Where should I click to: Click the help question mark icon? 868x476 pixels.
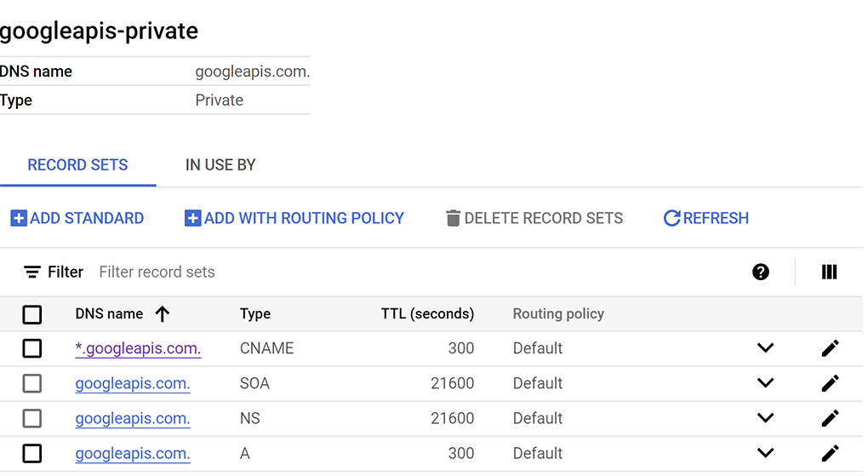click(761, 272)
